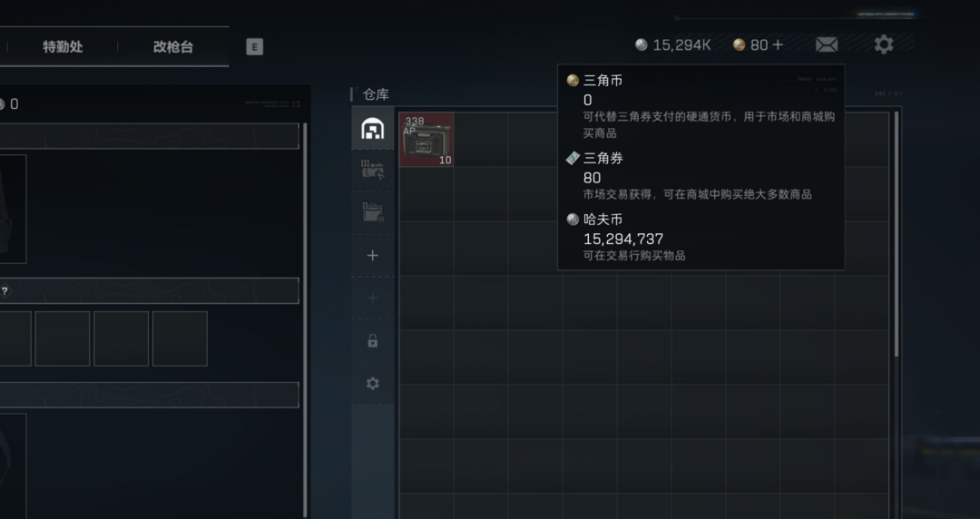Toggle the small checkbox in loadout header
This screenshot has height=519, width=980.
(296, 104)
